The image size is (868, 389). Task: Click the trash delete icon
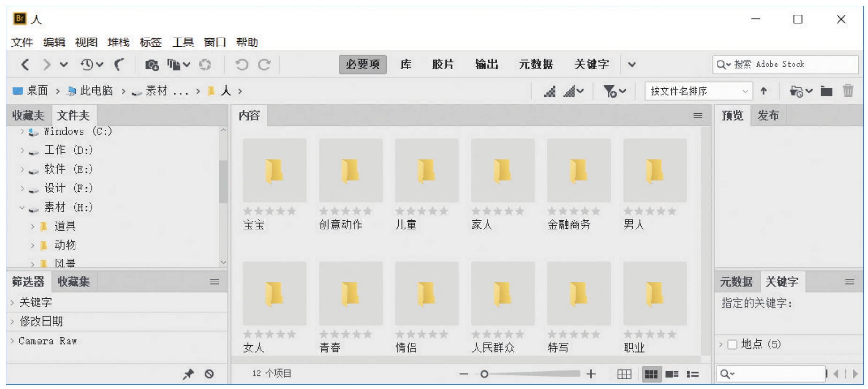[x=848, y=91]
